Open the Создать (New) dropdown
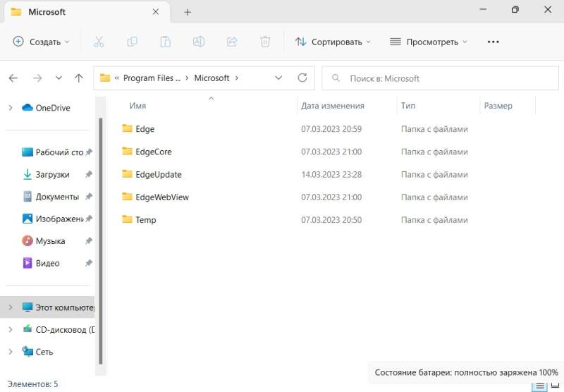Screen dimensions: 564x392 point(42,42)
